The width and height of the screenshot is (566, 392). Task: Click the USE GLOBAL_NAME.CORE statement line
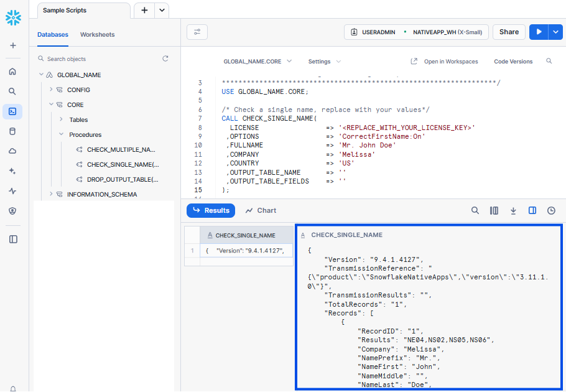pos(265,91)
